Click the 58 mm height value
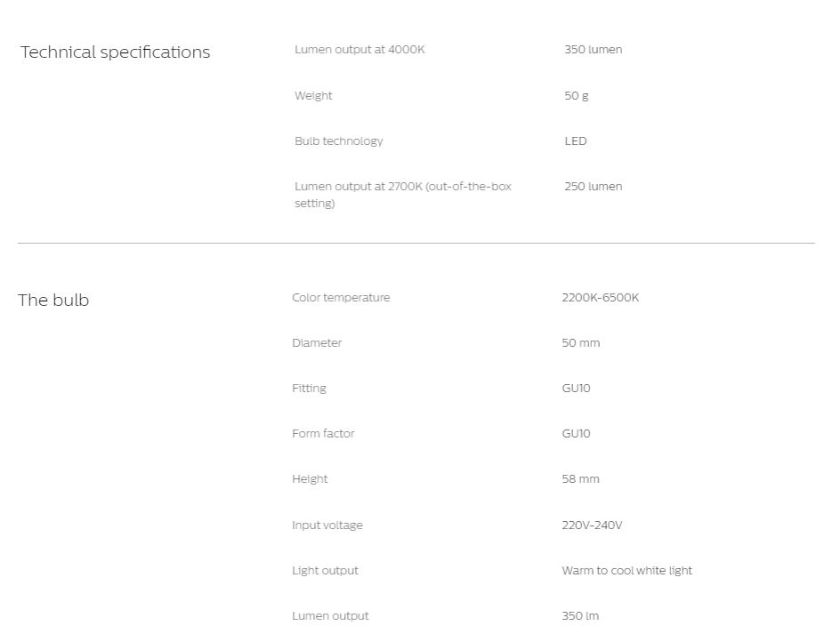This screenshot has height=642, width=840. click(x=580, y=479)
